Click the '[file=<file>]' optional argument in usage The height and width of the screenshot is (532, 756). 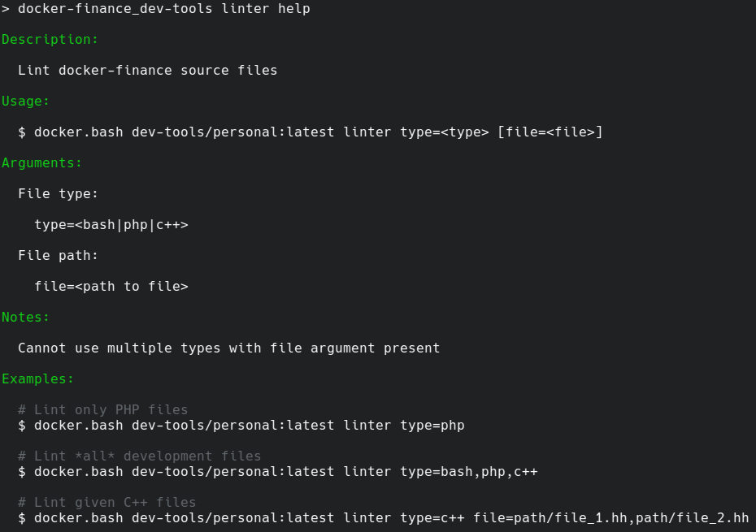pyautogui.click(x=550, y=132)
